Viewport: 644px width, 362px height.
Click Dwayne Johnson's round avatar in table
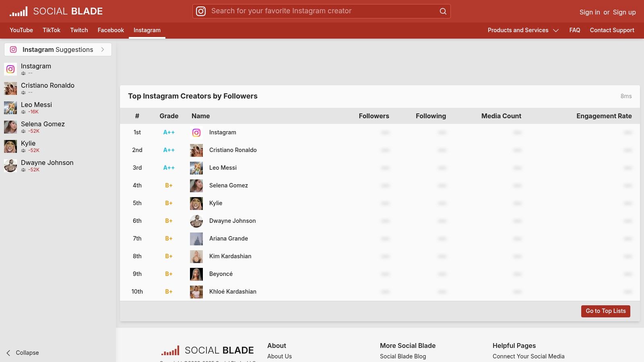(x=196, y=221)
